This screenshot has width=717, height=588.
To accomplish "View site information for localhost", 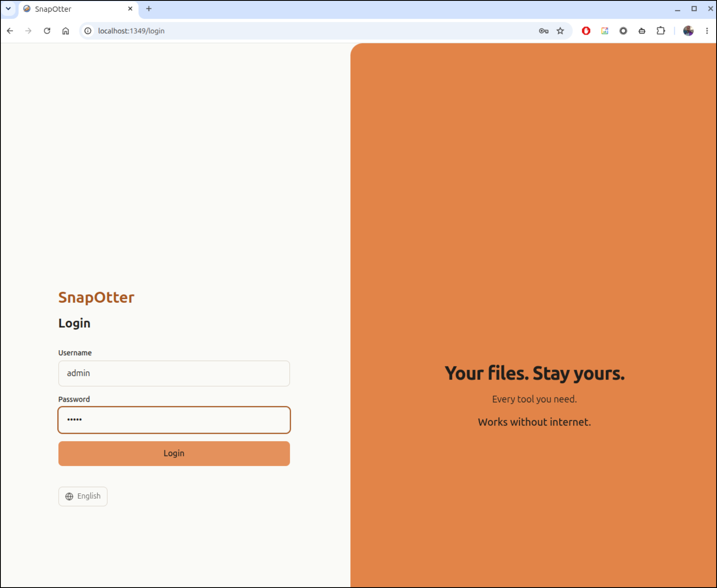I will click(x=88, y=31).
